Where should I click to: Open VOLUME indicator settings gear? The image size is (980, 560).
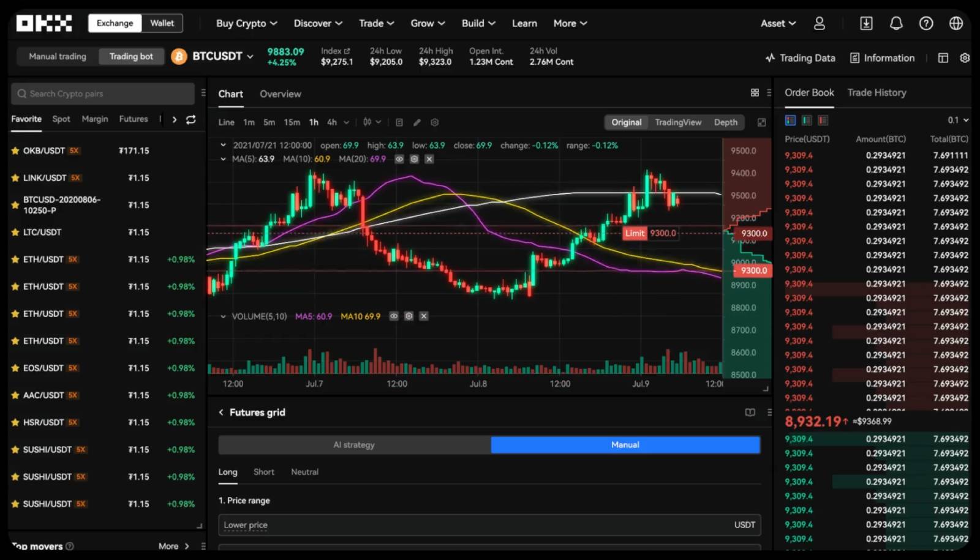[409, 316]
